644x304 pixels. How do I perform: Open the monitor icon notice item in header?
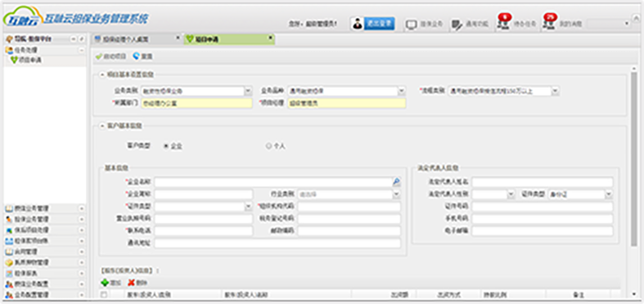(x=425, y=24)
